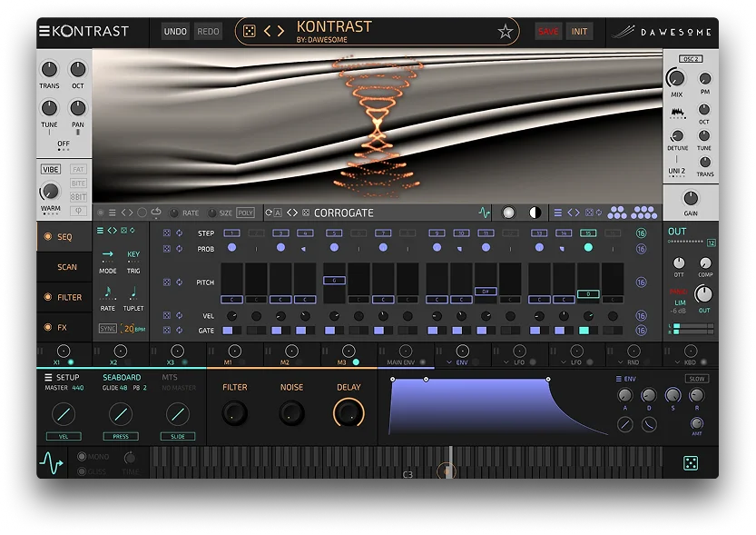Open the ENV section menu icon

(619, 379)
